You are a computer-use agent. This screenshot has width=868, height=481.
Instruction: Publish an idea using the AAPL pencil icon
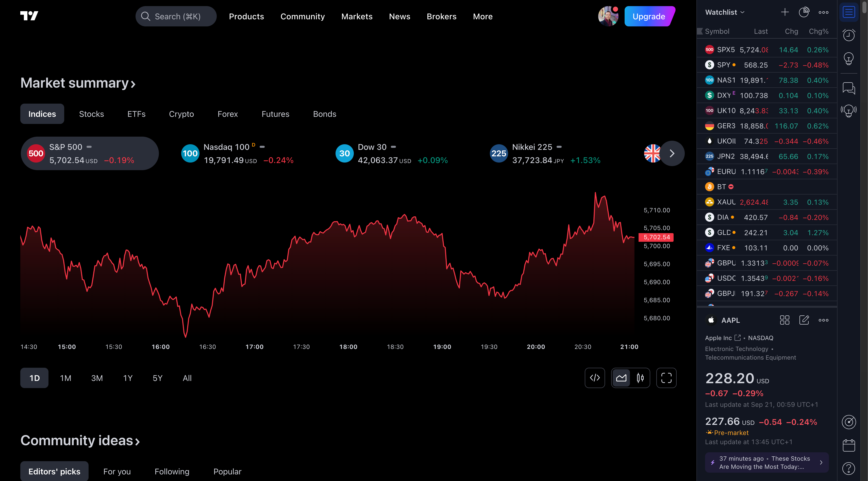(805, 320)
